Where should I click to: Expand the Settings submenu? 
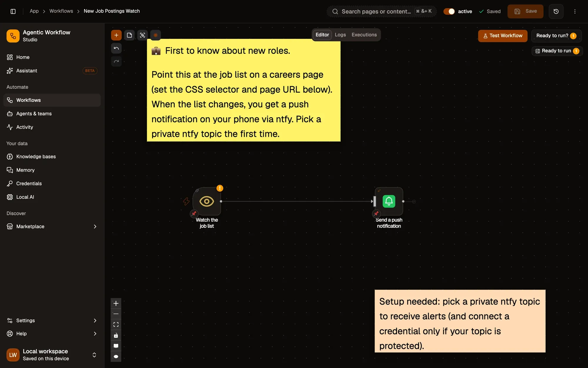95,320
